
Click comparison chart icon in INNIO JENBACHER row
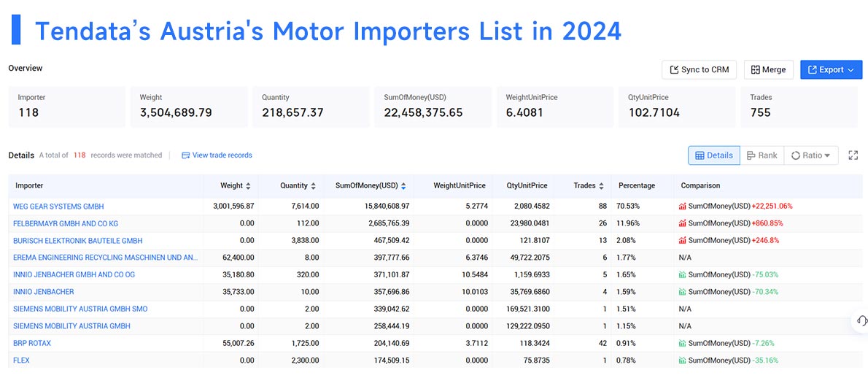[683, 292]
